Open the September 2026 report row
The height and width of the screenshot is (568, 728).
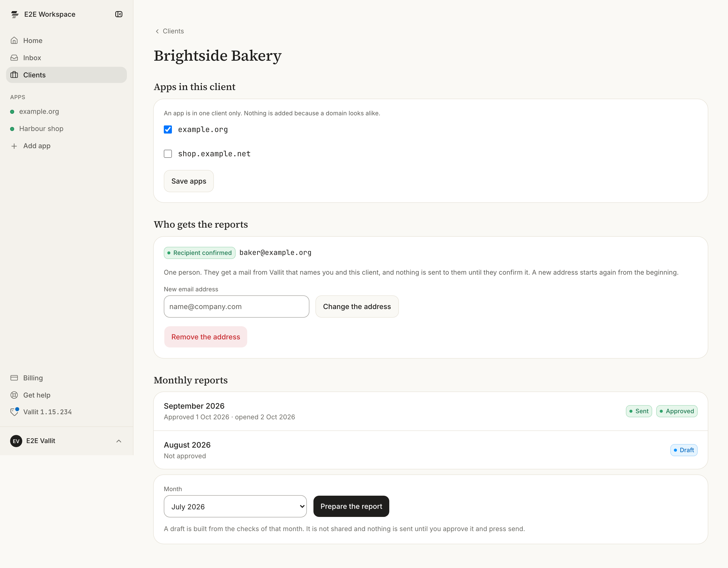[x=431, y=411]
